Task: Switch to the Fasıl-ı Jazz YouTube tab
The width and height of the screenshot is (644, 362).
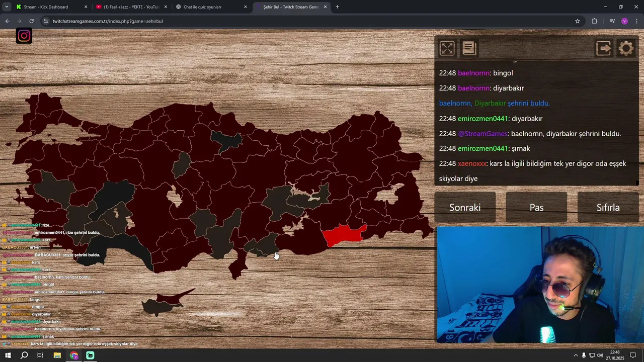Action: [131, 7]
